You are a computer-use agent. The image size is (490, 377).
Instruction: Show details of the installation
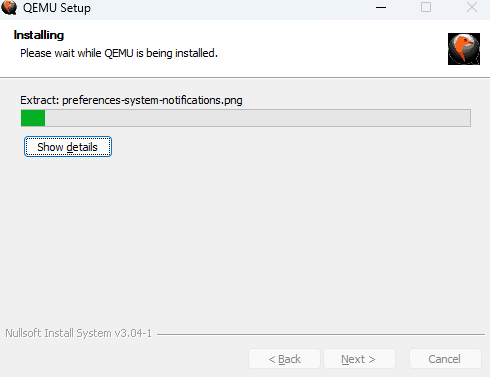[x=68, y=147]
